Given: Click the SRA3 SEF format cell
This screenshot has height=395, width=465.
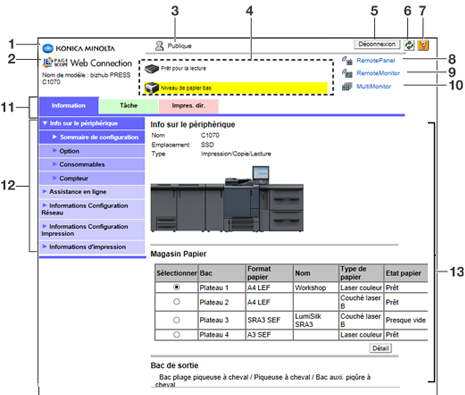Looking at the screenshot, I should [x=269, y=320].
